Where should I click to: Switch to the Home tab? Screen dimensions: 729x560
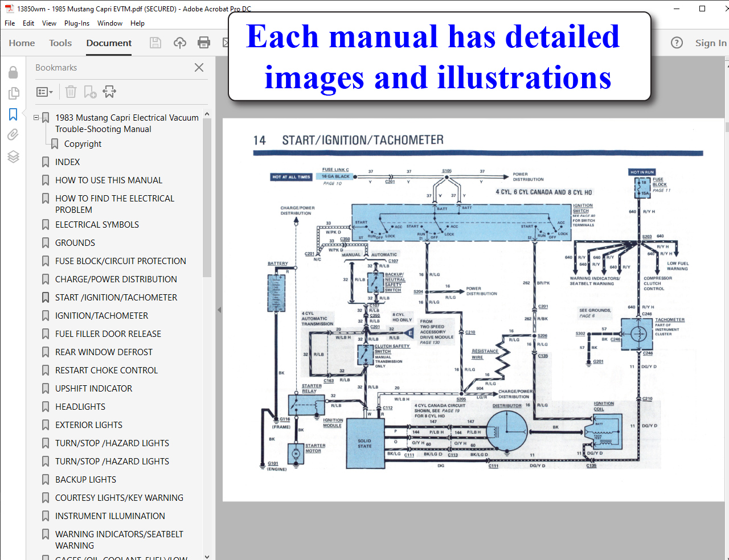22,43
